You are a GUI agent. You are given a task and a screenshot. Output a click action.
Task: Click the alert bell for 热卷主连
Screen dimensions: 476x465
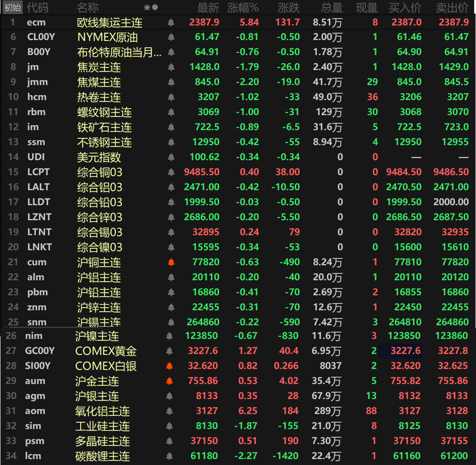pyautogui.click(x=171, y=97)
